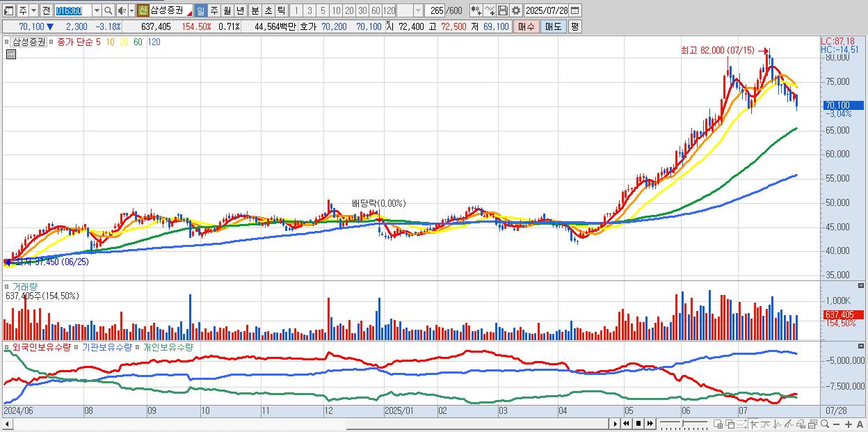
Task: Click the dotted line chart icon
Action: pyautogui.click(x=741, y=424)
